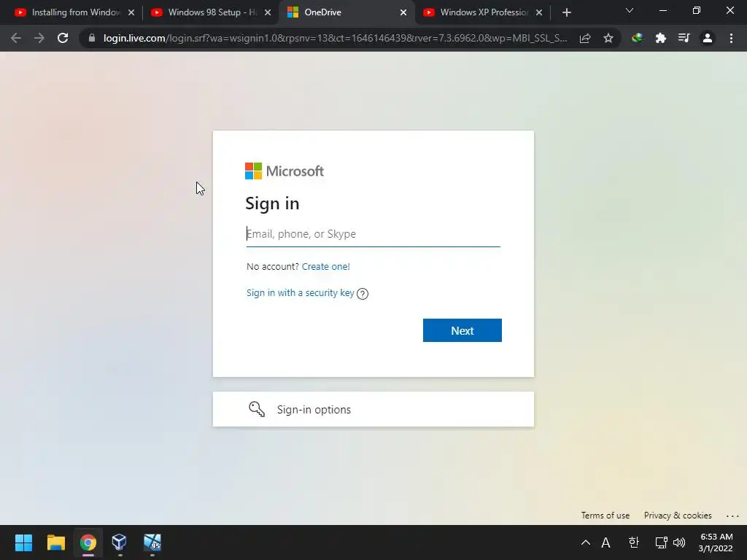The image size is (747, 560).
Task: Click the Korean IME language indicator
Action: coord(633,542)
